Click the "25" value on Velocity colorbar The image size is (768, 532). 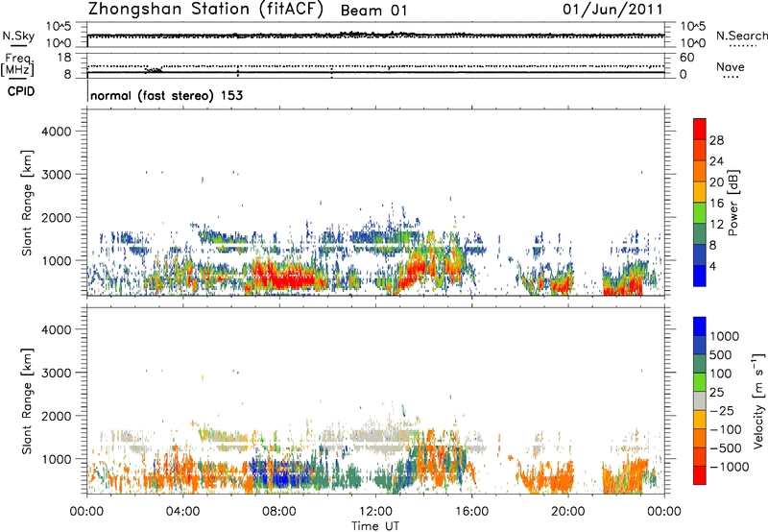pyautogui.click(x=717, y=392)
